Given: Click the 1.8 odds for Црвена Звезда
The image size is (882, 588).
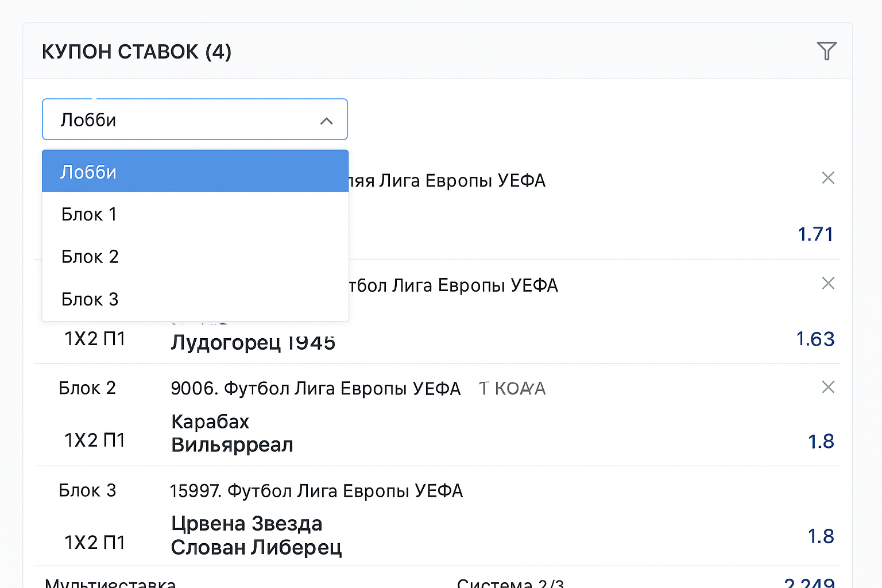Looking at the screenshot, I should [821, 536].
